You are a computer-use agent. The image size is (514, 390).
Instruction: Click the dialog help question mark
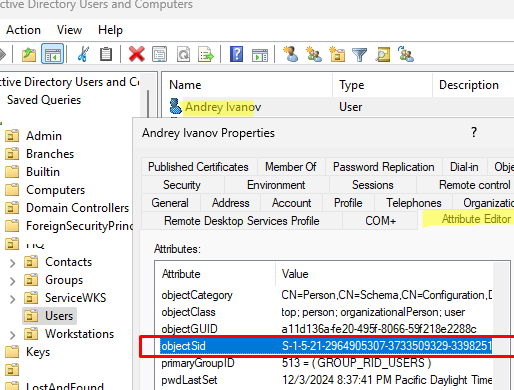coord(474,132)
